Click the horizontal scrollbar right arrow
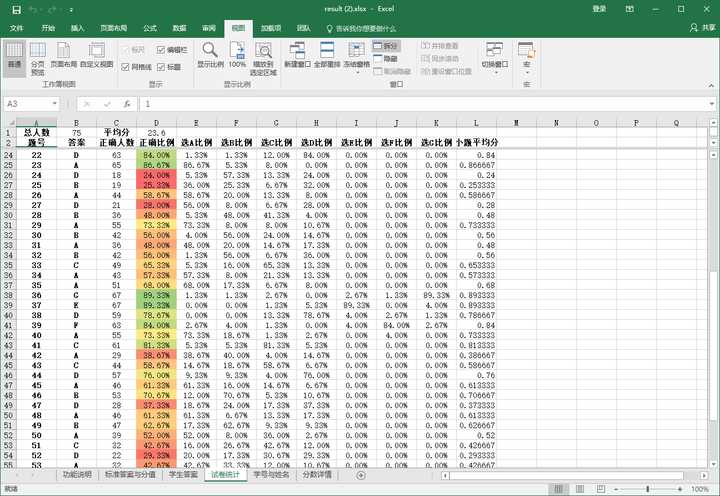This screenshot has height=496, width=720. (704, 475)
